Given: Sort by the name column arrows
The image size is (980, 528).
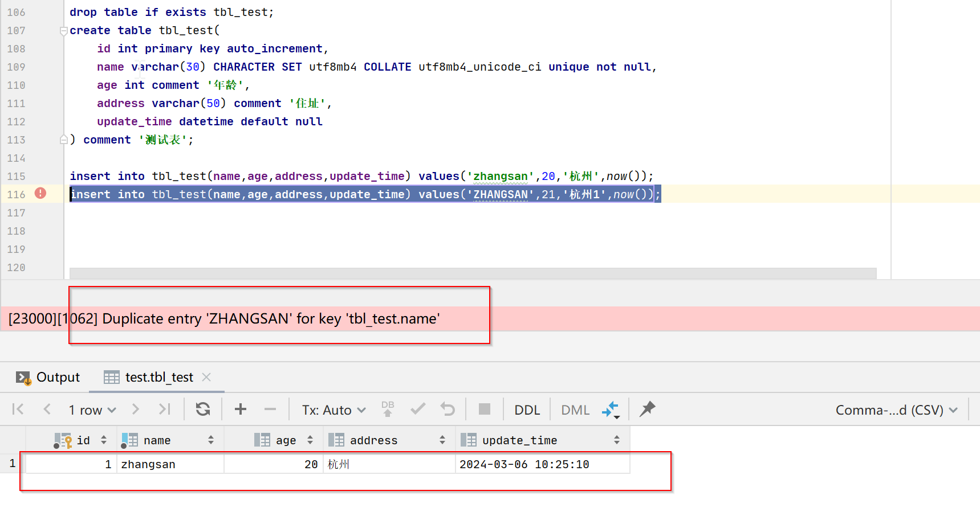Looking at the screenshot, I should pos(211,440).
